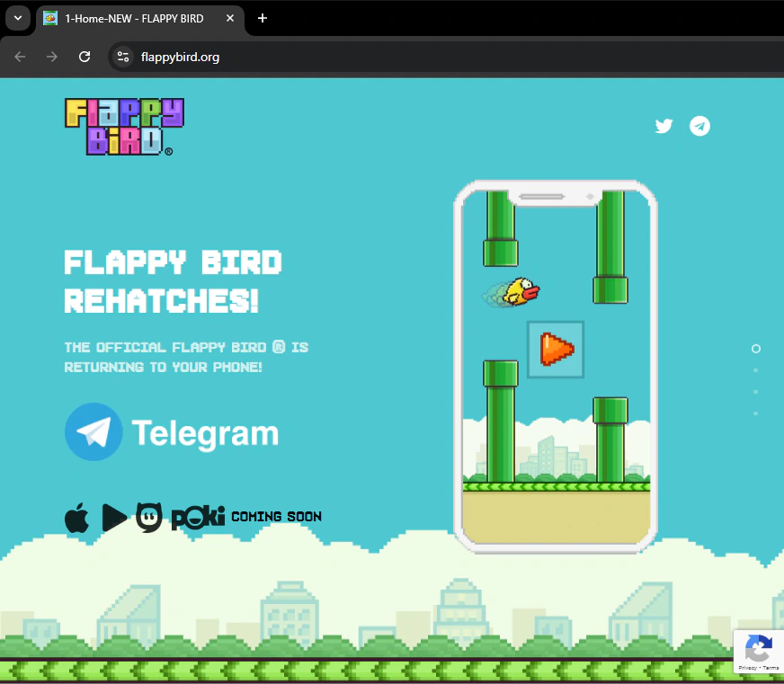Click the Poki logo
The image size is (784, 684).
(198, 518)
